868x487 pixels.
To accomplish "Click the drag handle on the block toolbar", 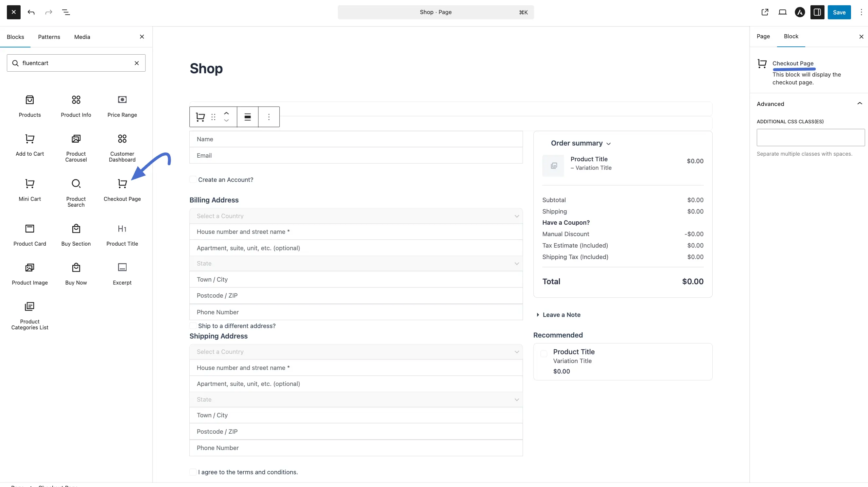I will click(x=213, y=117).
